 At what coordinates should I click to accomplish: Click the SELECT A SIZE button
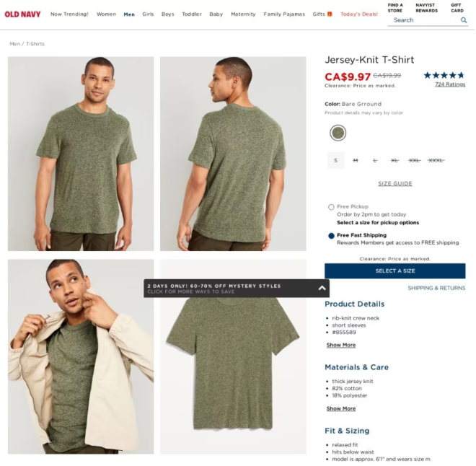395,271
